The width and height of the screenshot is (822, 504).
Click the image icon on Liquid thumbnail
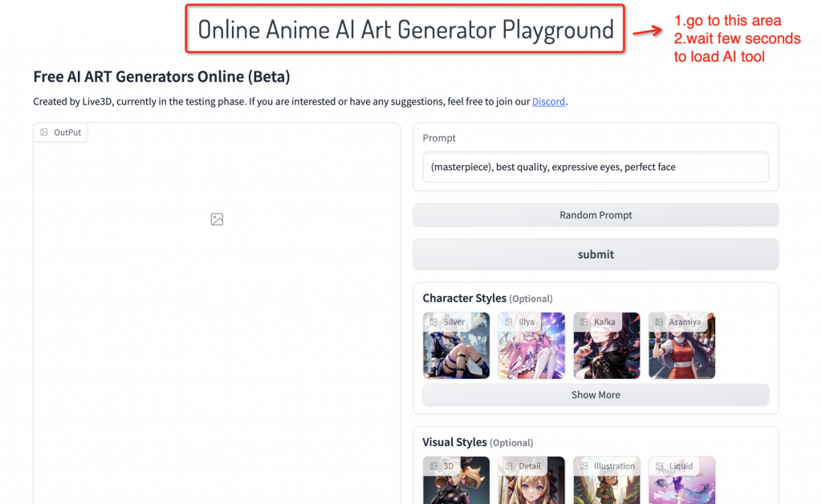(659, 465)
